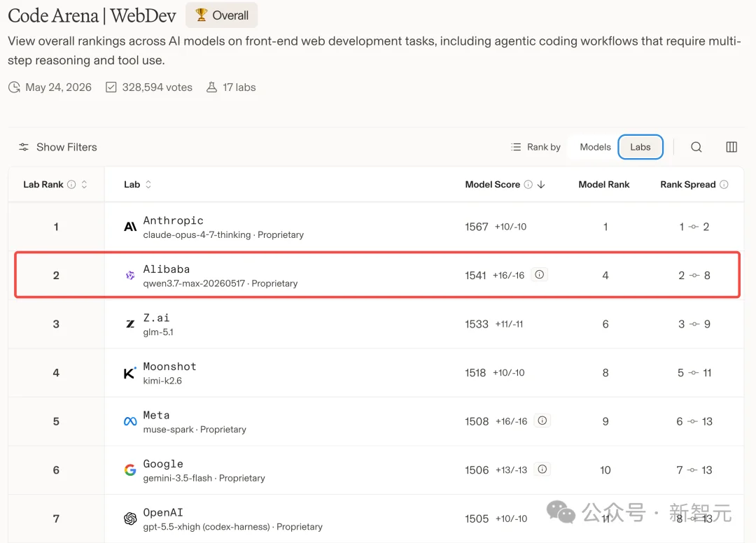Open the column layout icon
The height and width of the screenshot is (543, 756).
click(731, 147)
